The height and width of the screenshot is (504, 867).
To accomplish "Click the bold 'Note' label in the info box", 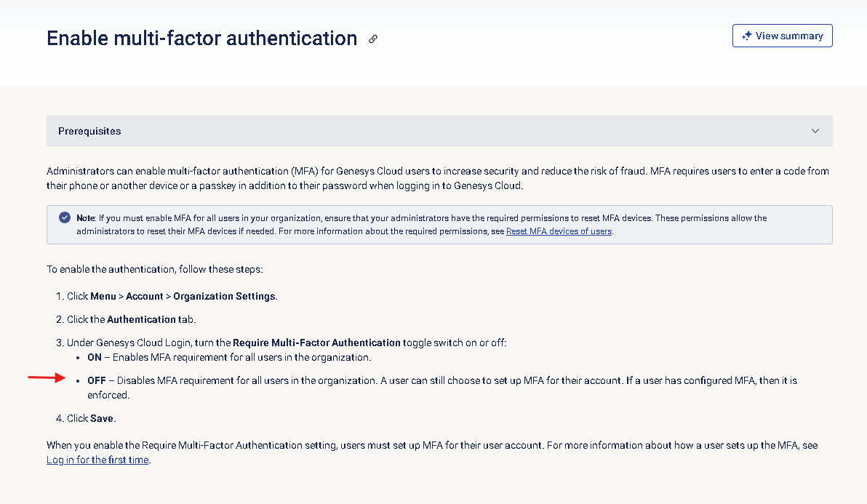I will pyautogui.click(x=85, y=217).
